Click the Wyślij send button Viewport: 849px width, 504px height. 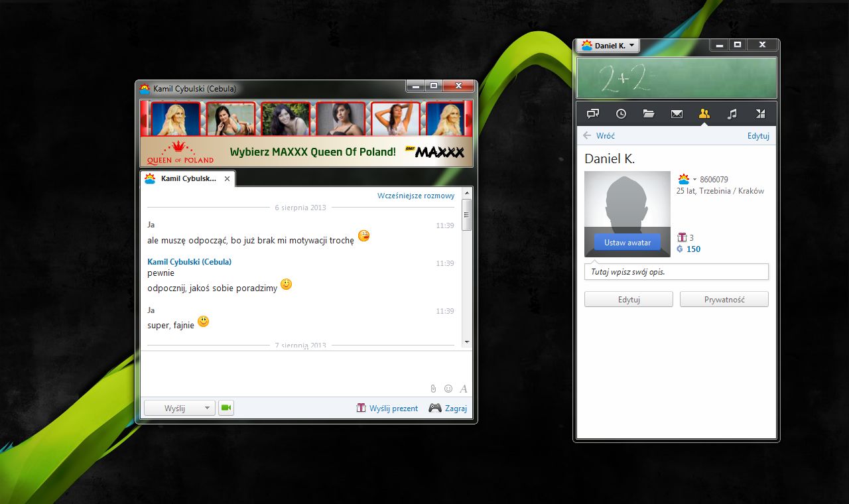click(x=174, y=408)
